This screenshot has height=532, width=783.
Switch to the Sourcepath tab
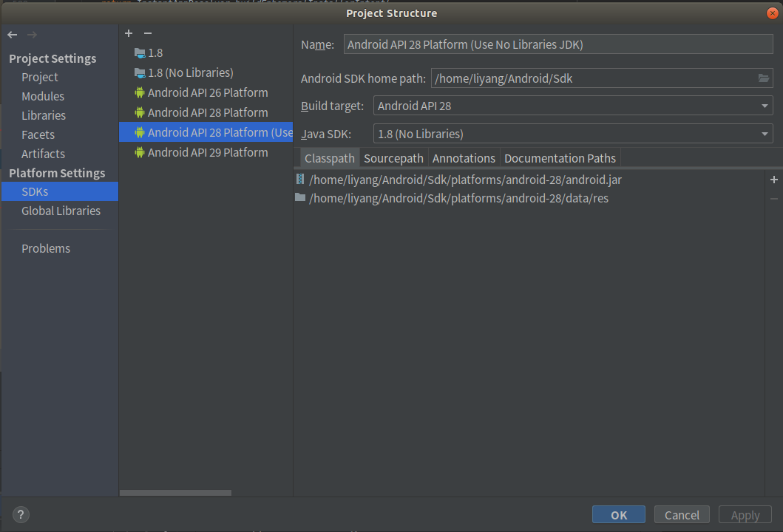click(393, 157)
